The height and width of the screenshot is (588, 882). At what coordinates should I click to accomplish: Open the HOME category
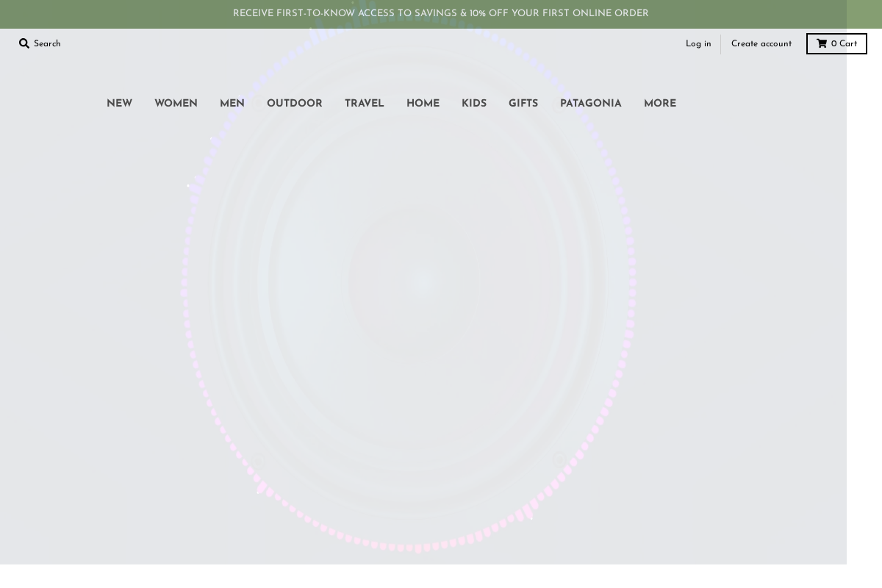tap(423, 104)
